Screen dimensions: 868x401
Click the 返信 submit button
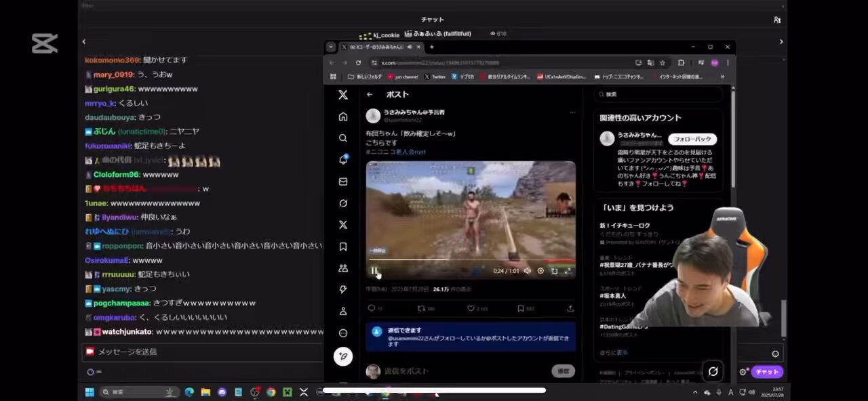tap(563, 371)
